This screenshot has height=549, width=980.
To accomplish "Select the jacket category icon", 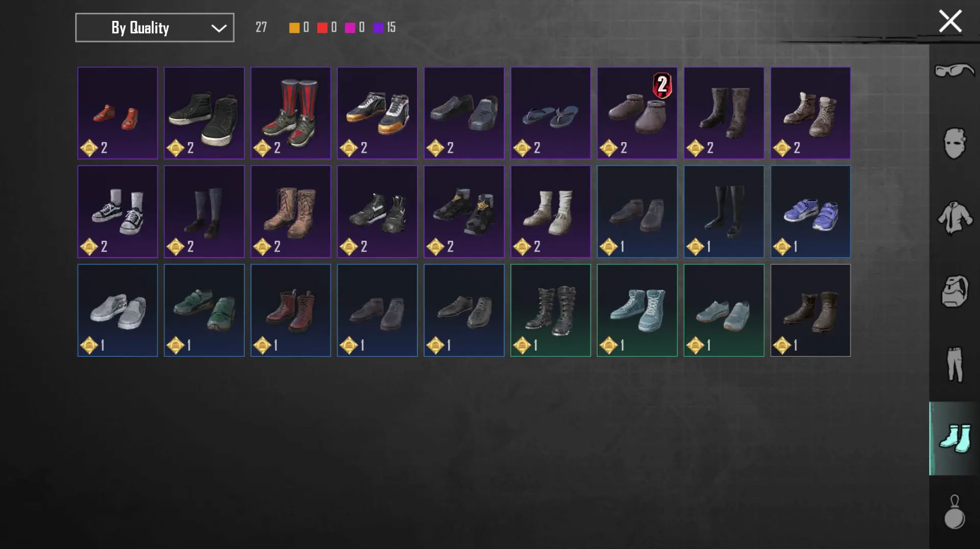I will 954,218.
